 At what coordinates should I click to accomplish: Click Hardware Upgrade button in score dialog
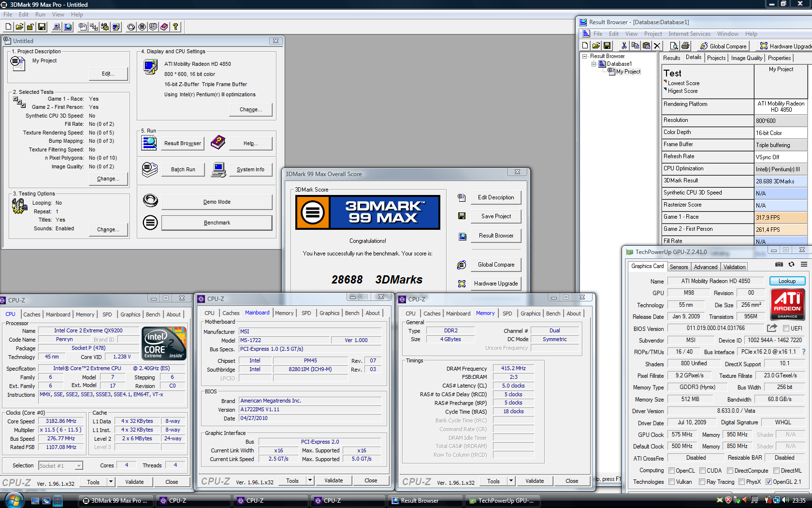(496, 284)
